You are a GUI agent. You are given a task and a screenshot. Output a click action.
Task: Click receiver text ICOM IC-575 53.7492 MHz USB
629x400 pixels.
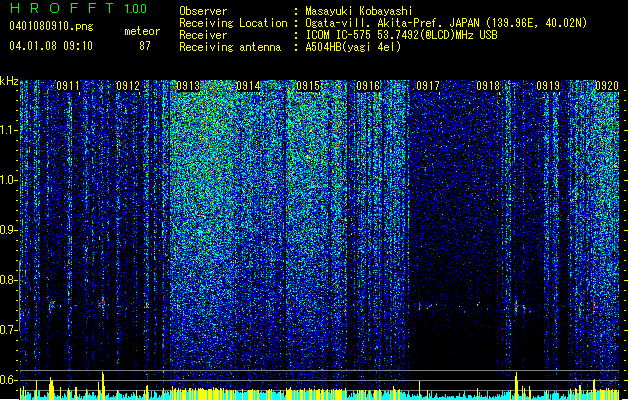pyautogui.click(x=401, y=35)
